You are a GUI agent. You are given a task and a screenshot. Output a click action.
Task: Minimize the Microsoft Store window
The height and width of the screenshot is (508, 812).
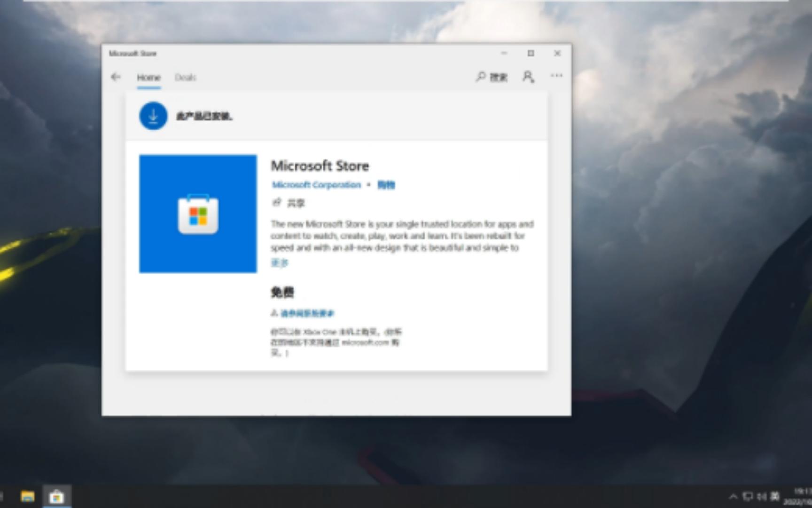pos(504,53)
